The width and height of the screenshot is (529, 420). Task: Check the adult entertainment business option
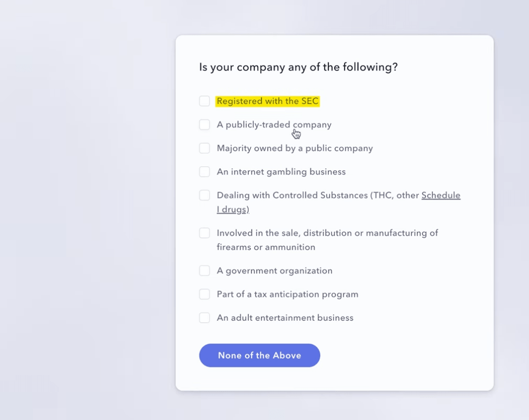pos(204,318)
